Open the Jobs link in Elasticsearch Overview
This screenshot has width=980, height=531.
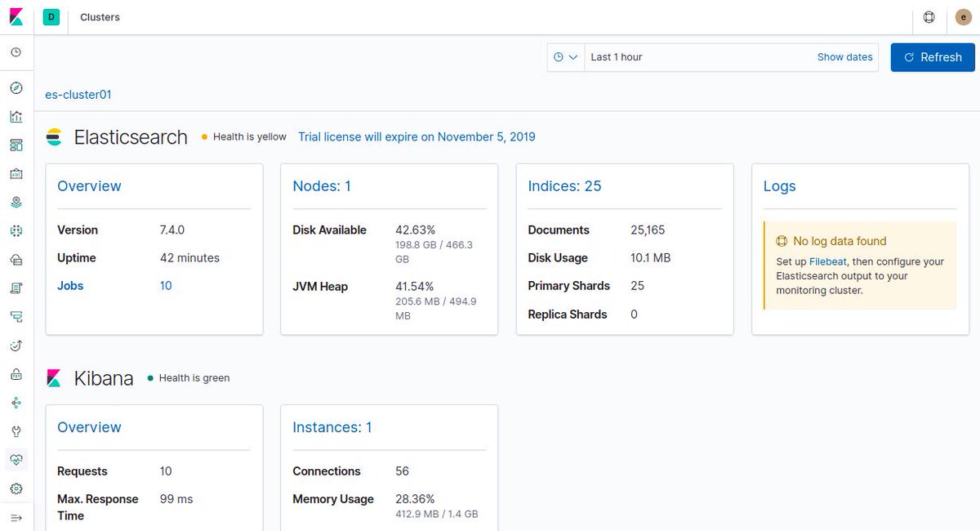(70, 286)
